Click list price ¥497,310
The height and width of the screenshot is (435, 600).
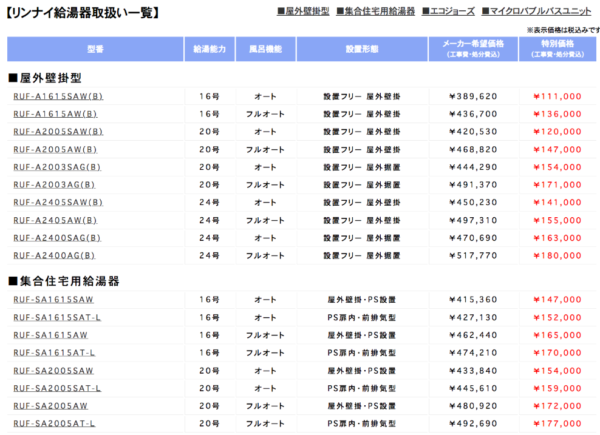point(473,220)
